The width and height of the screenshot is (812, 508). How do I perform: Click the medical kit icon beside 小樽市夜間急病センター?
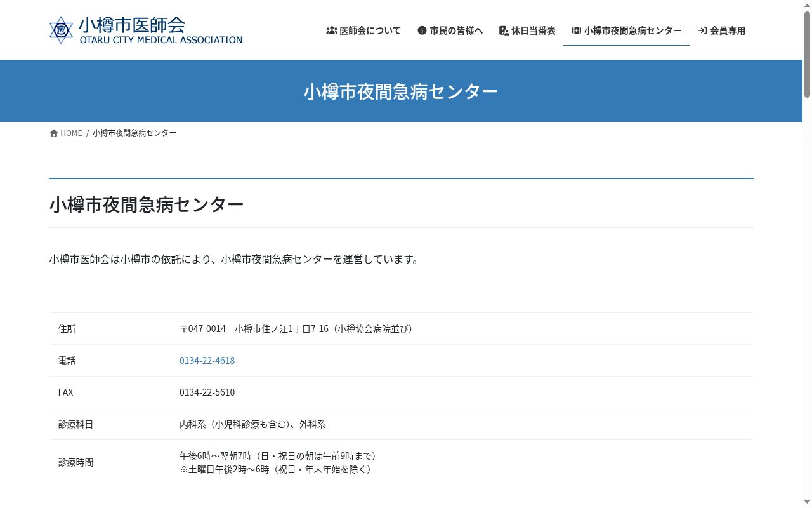click(576, 30)
